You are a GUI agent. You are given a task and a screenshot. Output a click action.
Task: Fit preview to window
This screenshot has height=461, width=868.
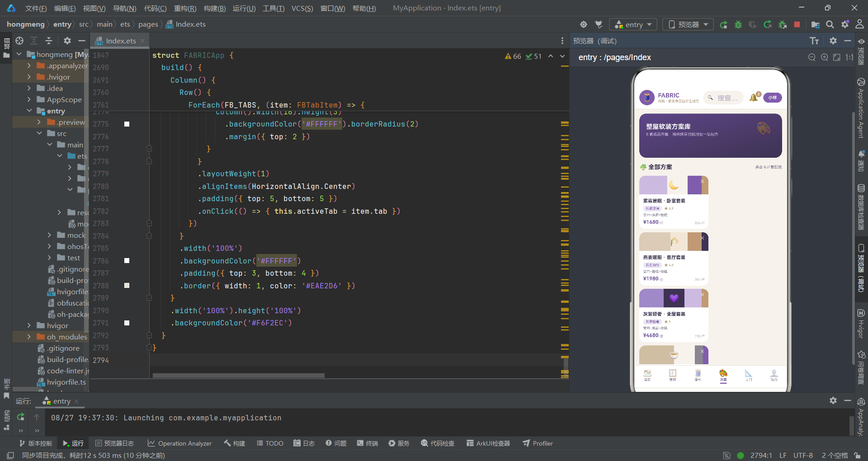click(837, 57)
